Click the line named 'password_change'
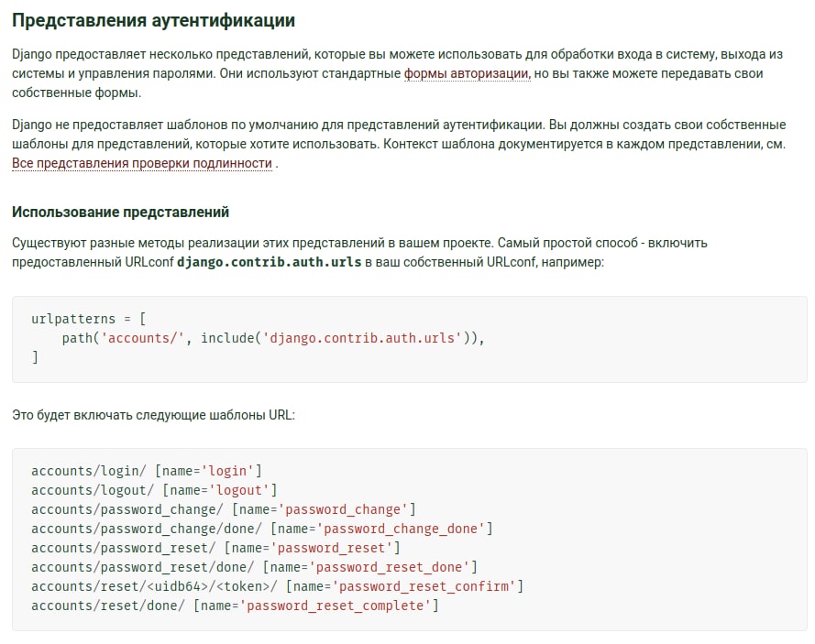 (x=224, y=509)
